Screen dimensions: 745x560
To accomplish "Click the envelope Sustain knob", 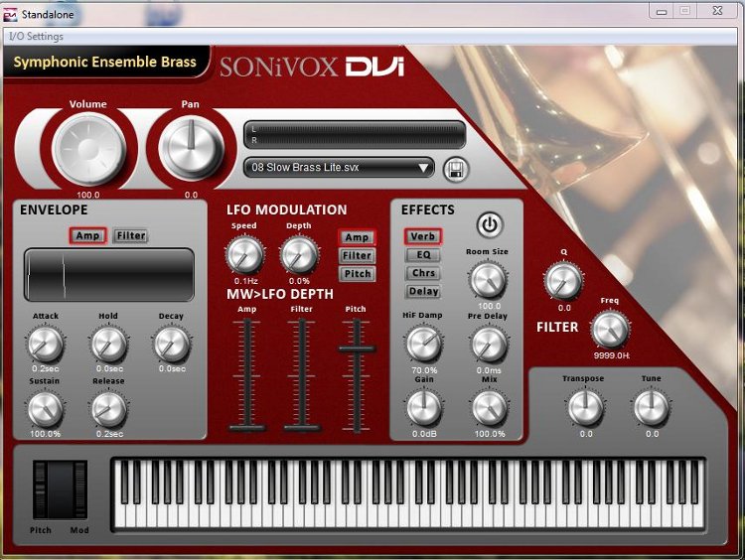I will click(46, 409).
